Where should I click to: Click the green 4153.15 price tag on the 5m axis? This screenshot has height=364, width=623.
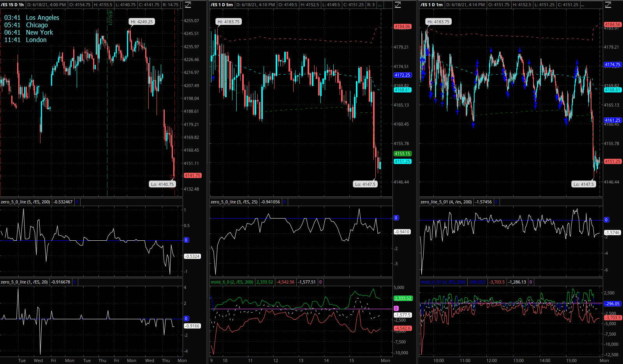point(402,154)
